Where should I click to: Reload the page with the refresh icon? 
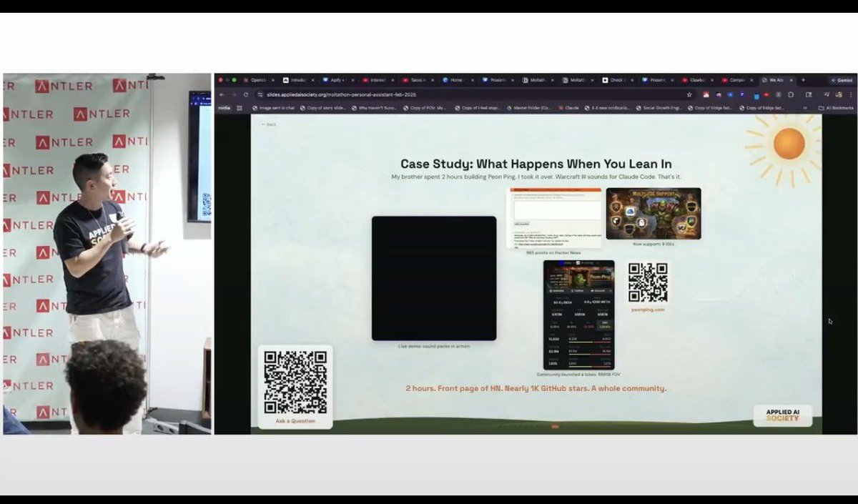coord(246,94)
